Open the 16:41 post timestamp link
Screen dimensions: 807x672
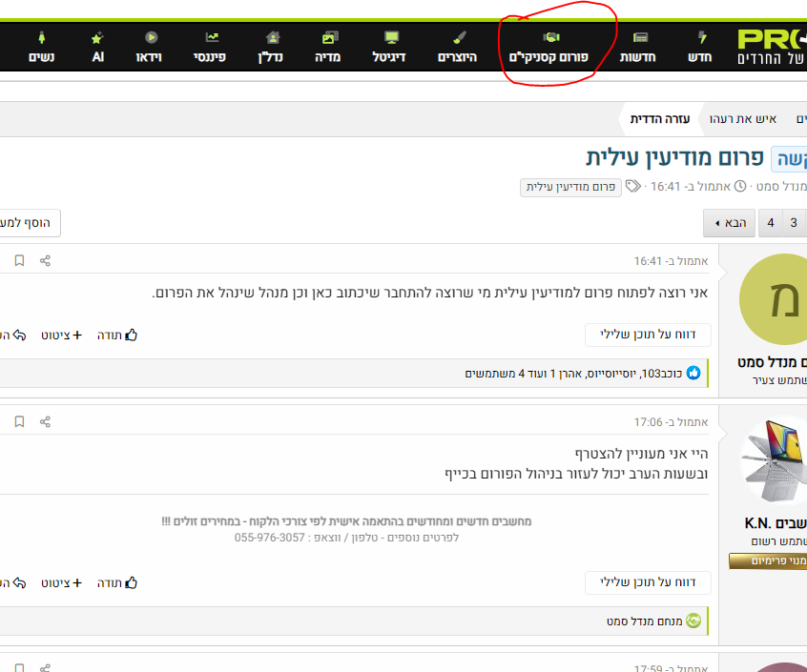(671, 261)
